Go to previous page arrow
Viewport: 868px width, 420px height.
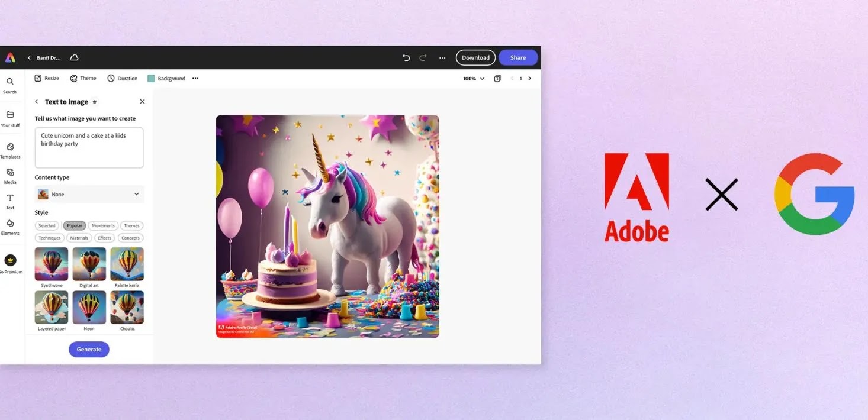(x=512, y=79)
